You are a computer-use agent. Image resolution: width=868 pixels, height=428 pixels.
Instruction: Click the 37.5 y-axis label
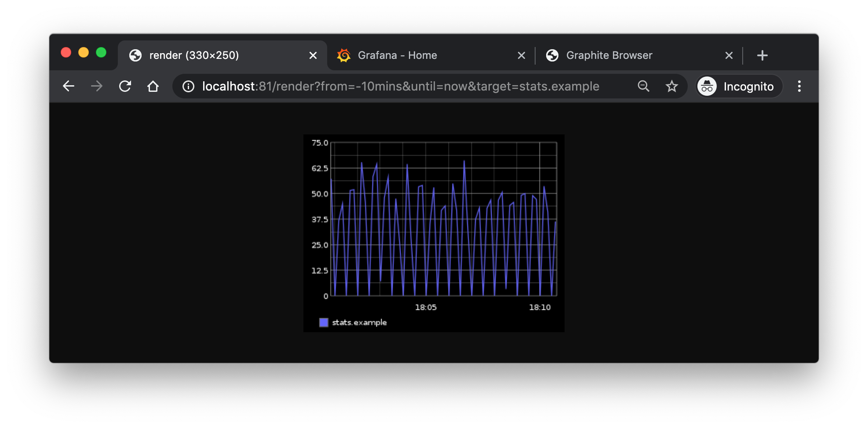tap(320, 219)
